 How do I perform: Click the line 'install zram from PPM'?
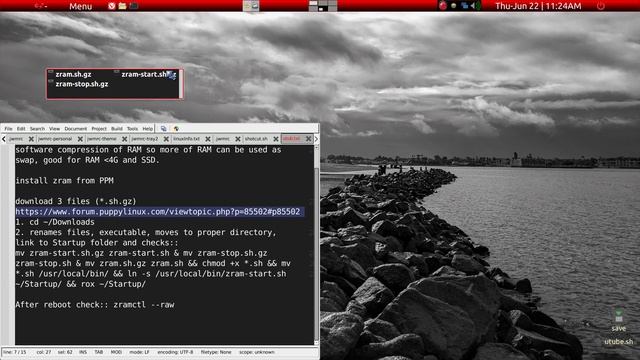64,180
